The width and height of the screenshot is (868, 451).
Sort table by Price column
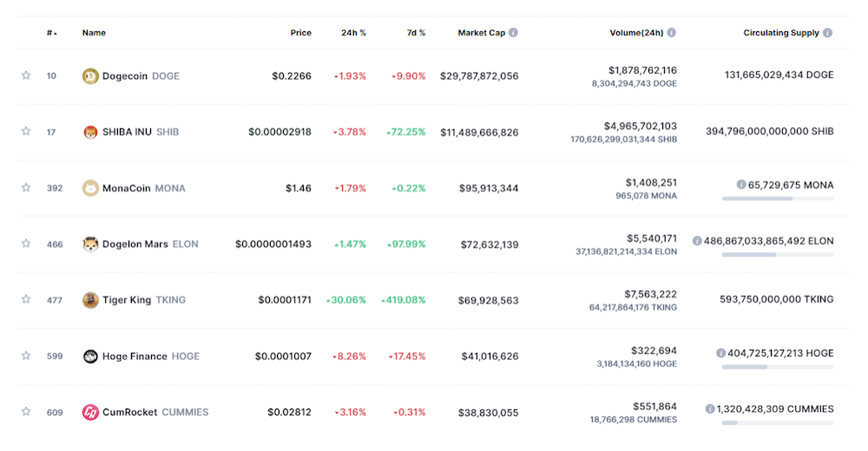300,33
